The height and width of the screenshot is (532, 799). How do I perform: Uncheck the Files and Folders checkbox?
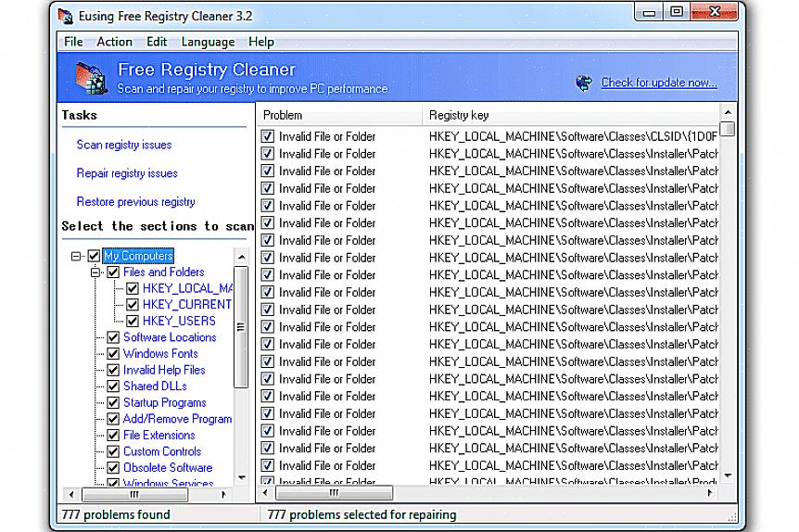114,272
